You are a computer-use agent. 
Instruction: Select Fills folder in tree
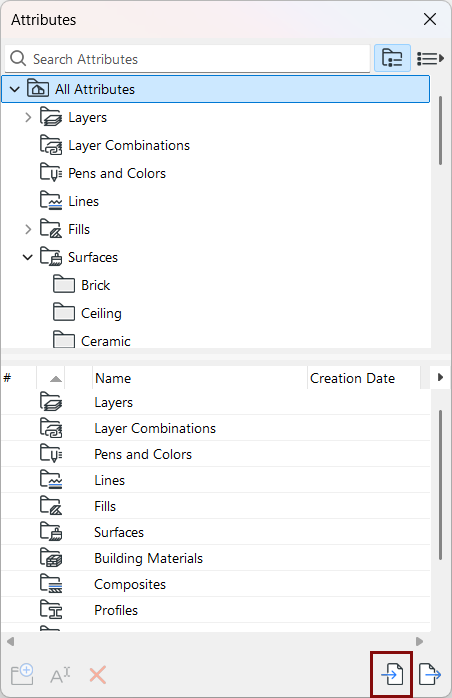[x=79, y=229]
